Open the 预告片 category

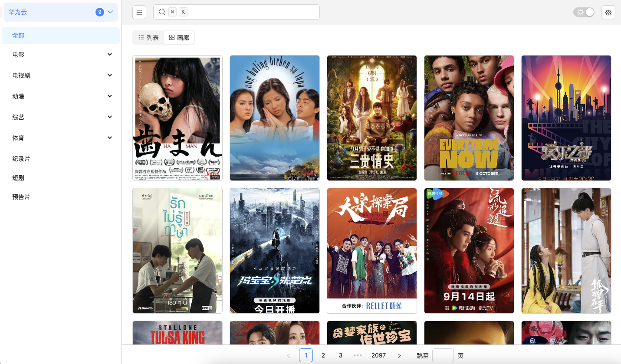[x=61, y=197]
